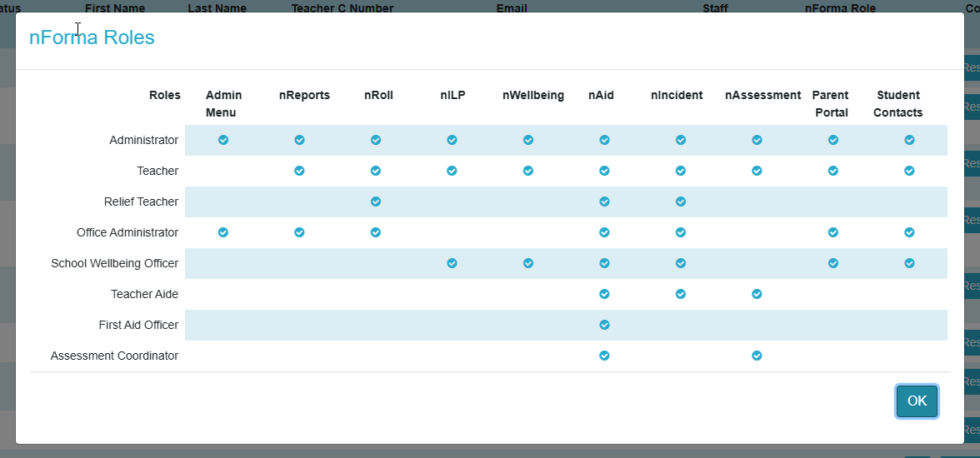Click background table's Teacher C Number header
The width and height of the screenshot is (980, 458).
pyautogui.click(x=342, y=8)
